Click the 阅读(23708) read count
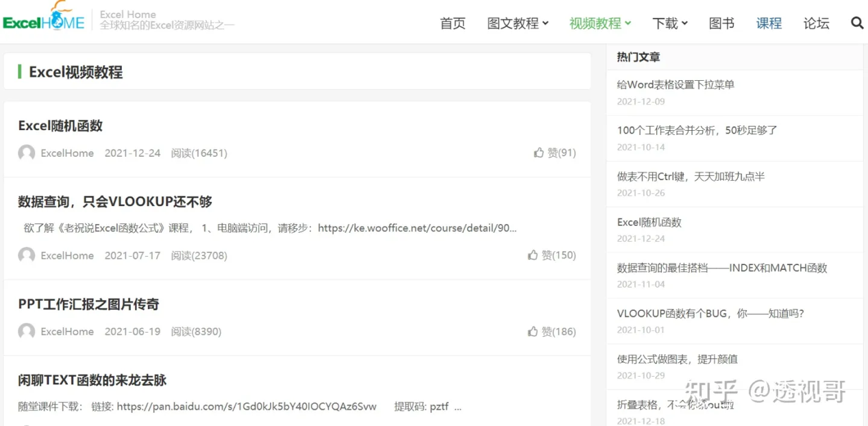This screenshot has width=868, height=426. coord(199,255)
